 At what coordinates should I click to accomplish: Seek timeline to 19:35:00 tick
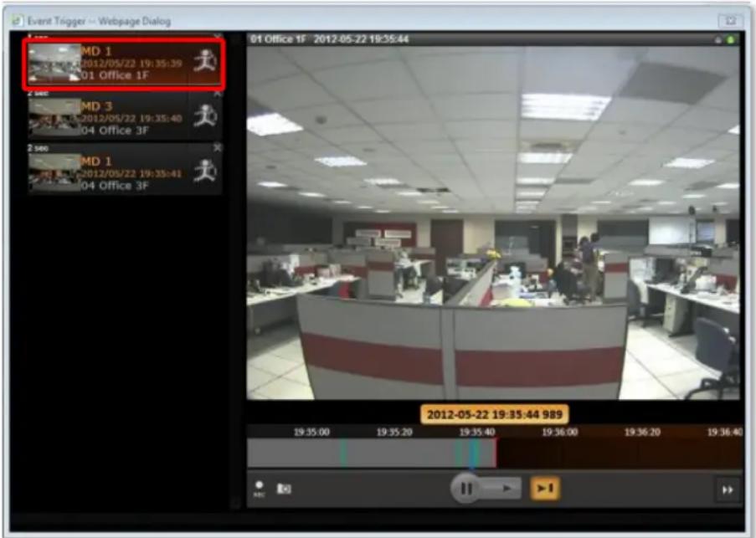pyautogui.click(x=312, y=432)
